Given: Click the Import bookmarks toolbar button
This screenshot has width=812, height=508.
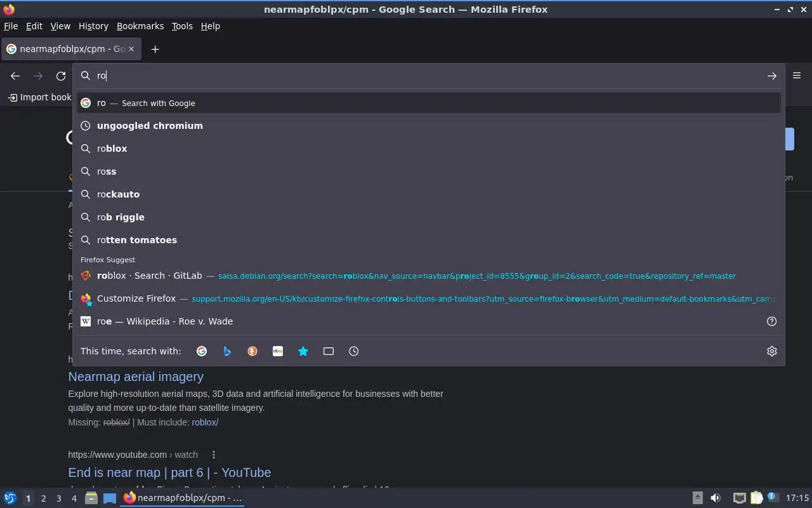Looking at the screenshot, I should [x=39, y=97].
